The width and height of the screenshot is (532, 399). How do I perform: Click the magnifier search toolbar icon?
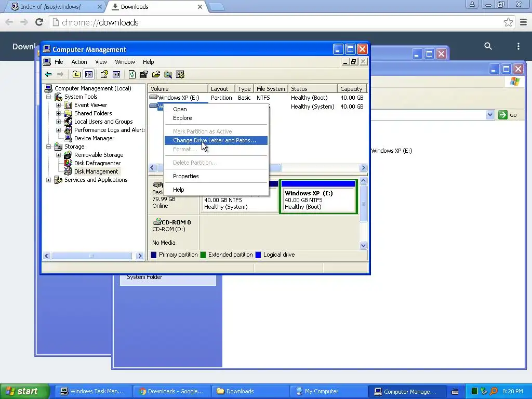point(168,74)
